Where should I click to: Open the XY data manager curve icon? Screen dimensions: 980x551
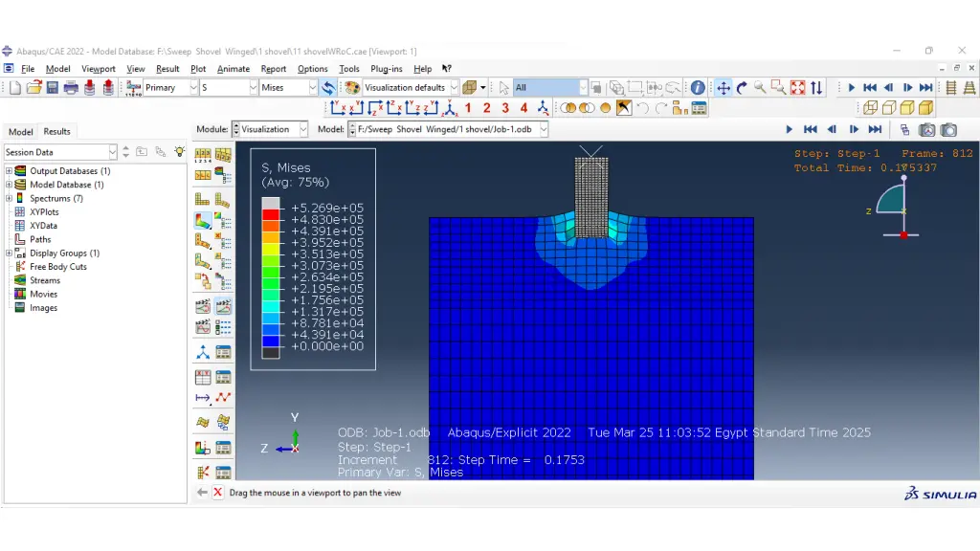tap(223, 398)
